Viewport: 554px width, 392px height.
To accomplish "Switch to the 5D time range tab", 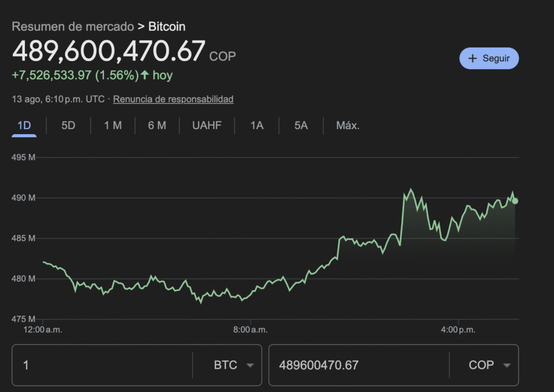I will [68, 125].
